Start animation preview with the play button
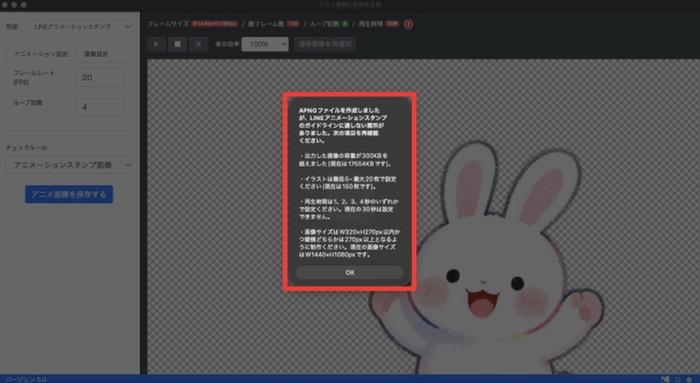The width and height of the screenshot is (700, 383). pos(156,44)
